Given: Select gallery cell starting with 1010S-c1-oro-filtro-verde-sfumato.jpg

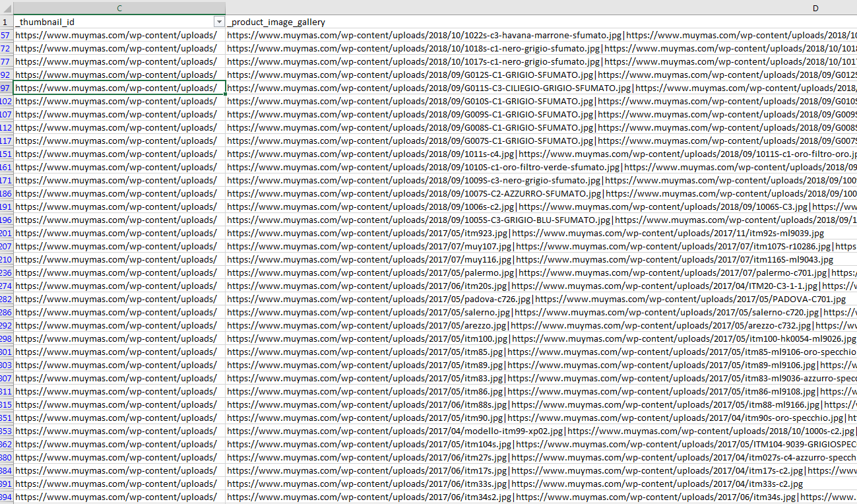Looking at the screenshot, I should pyautogui.click(x=541, y=167).
